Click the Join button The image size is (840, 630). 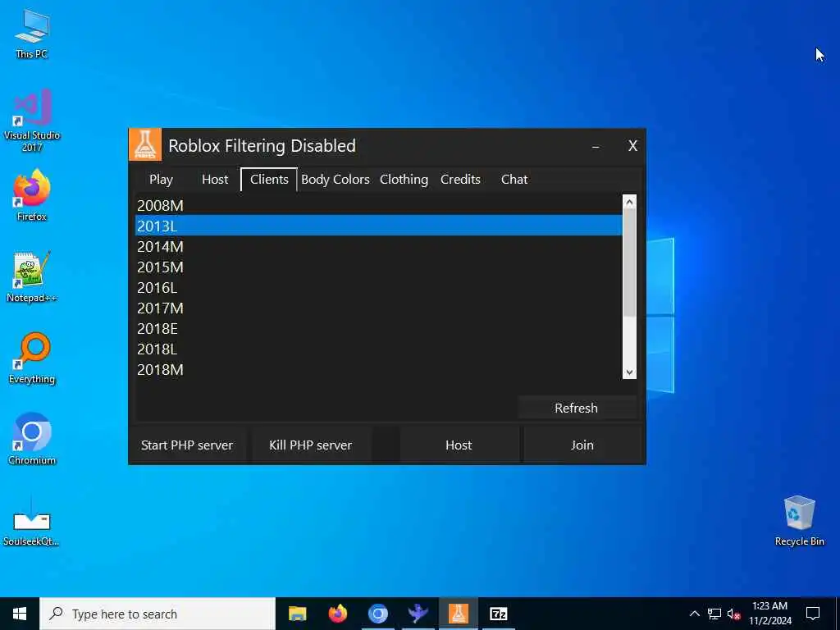[x=582, y=445]
